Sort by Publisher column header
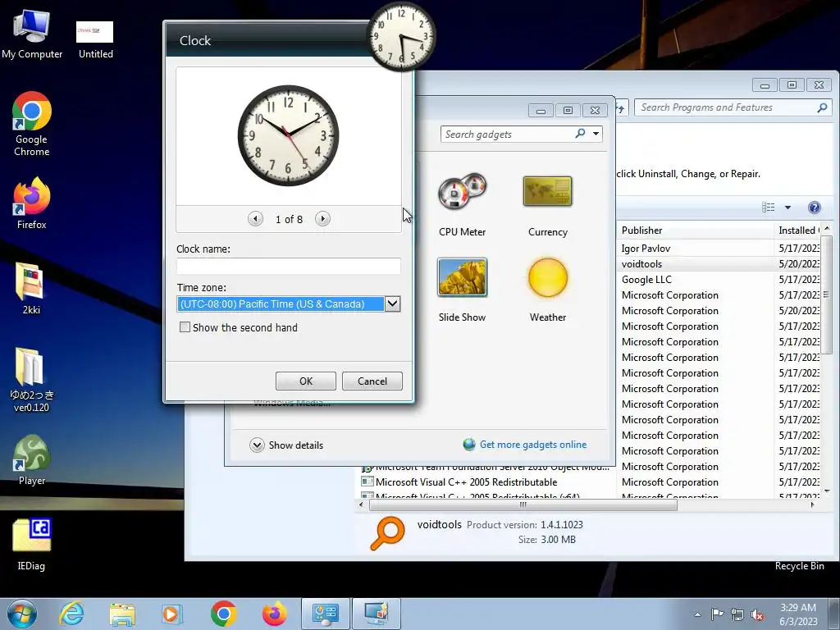840x630 pixels. [695, 231]
